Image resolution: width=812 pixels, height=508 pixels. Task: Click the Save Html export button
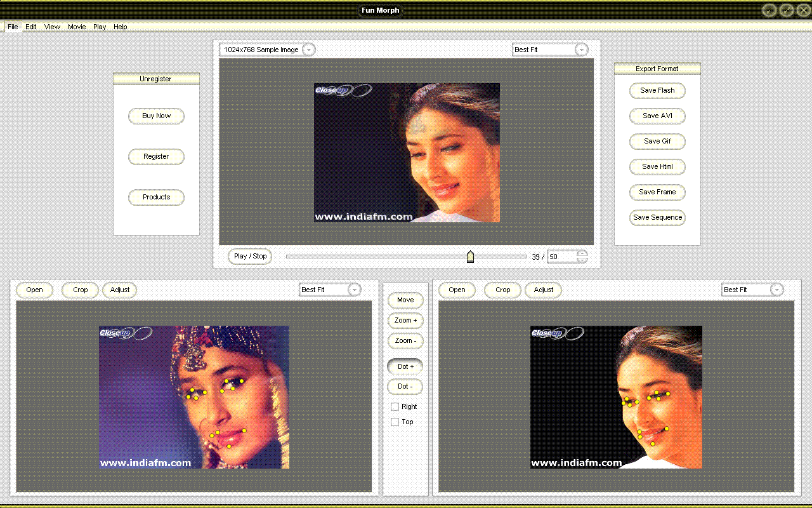[657, 167]
